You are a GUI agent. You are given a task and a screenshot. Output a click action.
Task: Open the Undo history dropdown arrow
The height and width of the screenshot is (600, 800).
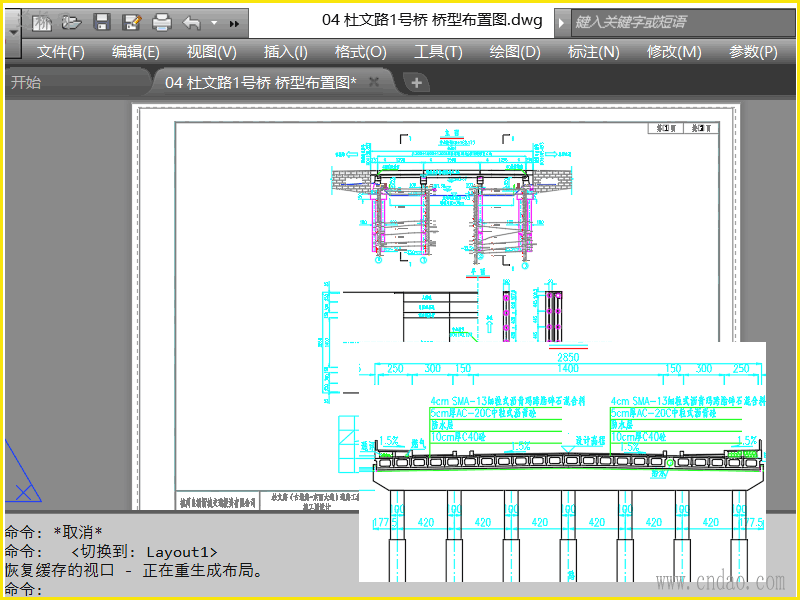(x=212, y=22)
